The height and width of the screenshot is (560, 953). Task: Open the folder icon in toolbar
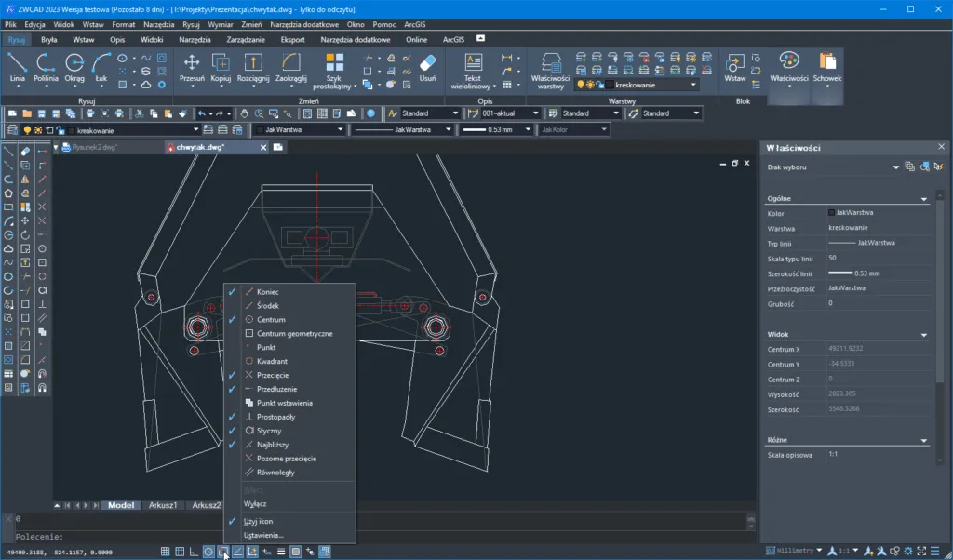[27, 113]
